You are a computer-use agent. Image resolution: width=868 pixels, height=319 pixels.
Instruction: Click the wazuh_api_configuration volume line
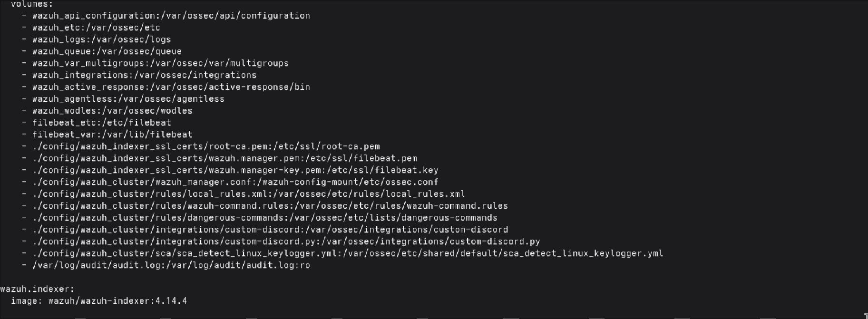[171, 16]
